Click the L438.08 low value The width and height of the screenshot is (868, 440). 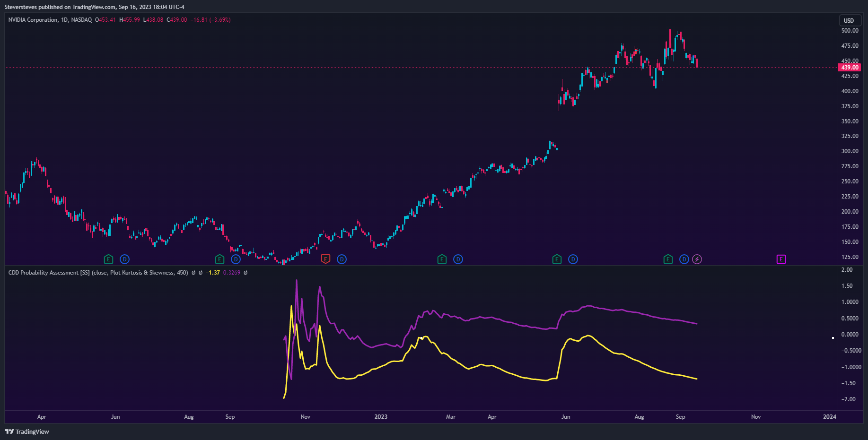click(153, 20)
